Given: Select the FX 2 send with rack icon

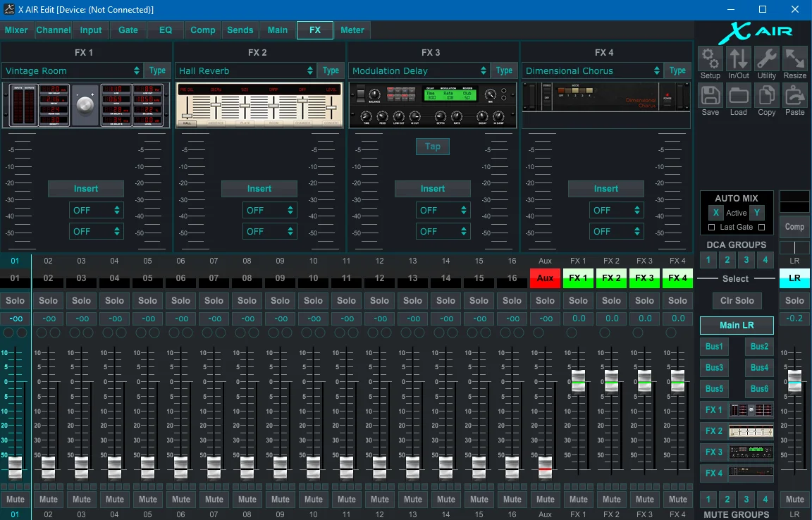Looking at the screenshot, I should point(737,431).
